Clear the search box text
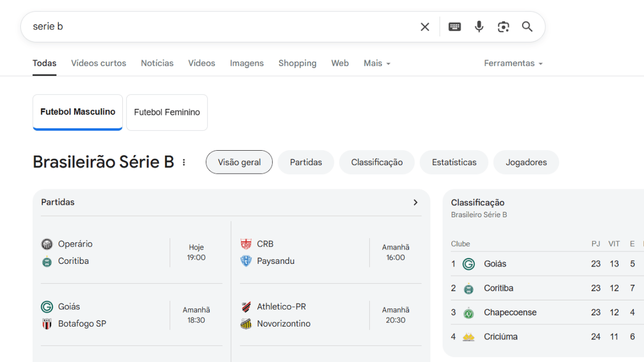 pyautogui.click(x=425, y=27)
